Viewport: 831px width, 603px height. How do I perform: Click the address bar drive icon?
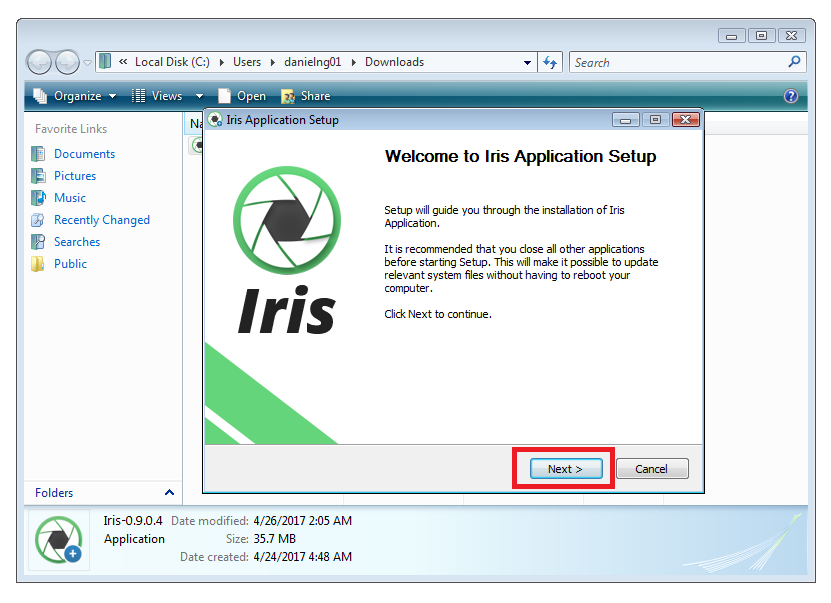[105, 62]
